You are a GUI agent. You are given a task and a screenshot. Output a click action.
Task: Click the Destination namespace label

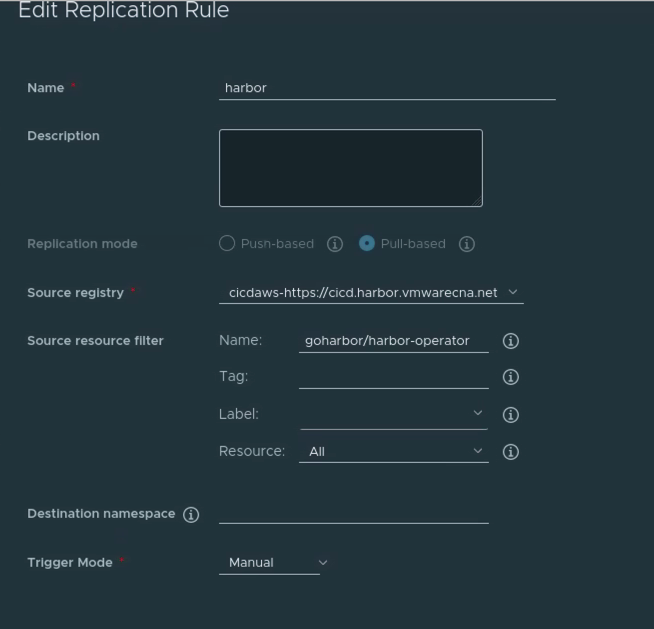pyautogui.click(x=101, y=513)
